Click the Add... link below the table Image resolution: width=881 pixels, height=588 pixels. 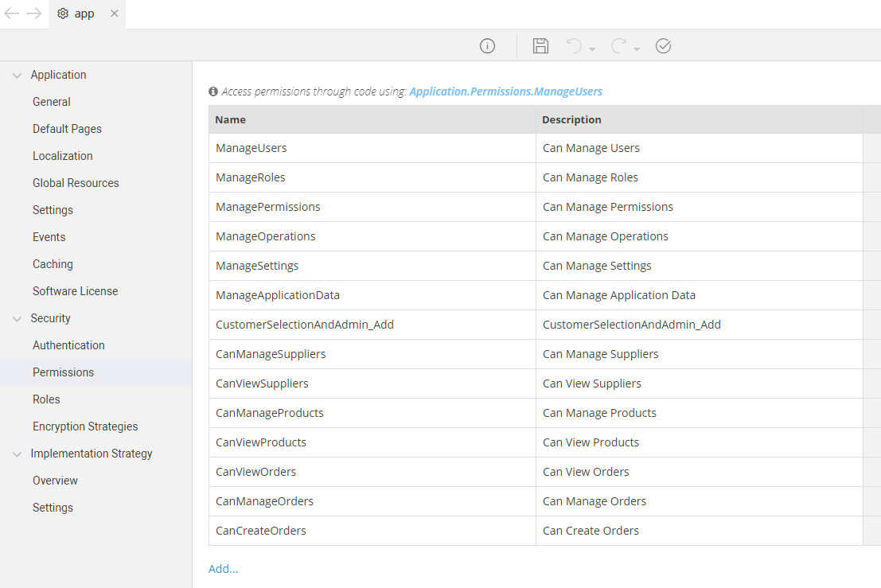tap(223, 568)
